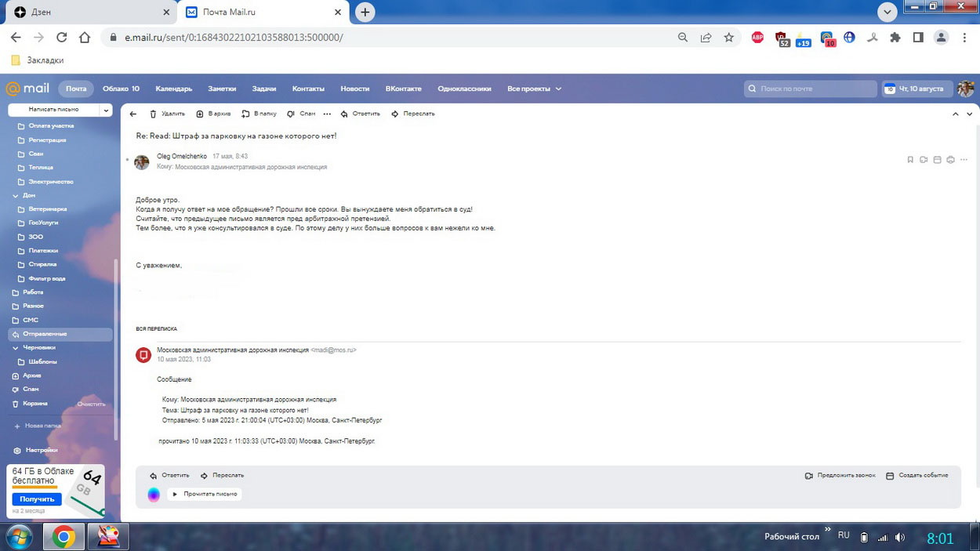Play the Прочитать письмо audio reading
Viewport: 980px width, 551px height.
tap(204, 494)
